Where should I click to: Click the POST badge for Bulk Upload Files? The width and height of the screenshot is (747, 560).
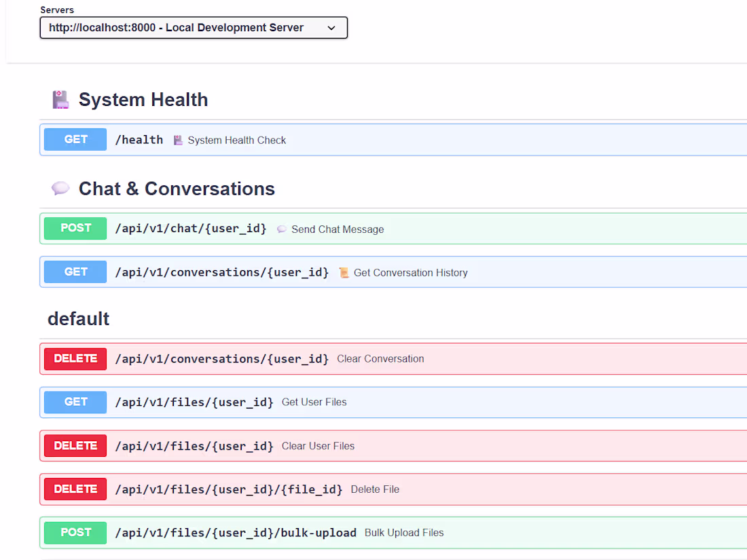[75, 532]
